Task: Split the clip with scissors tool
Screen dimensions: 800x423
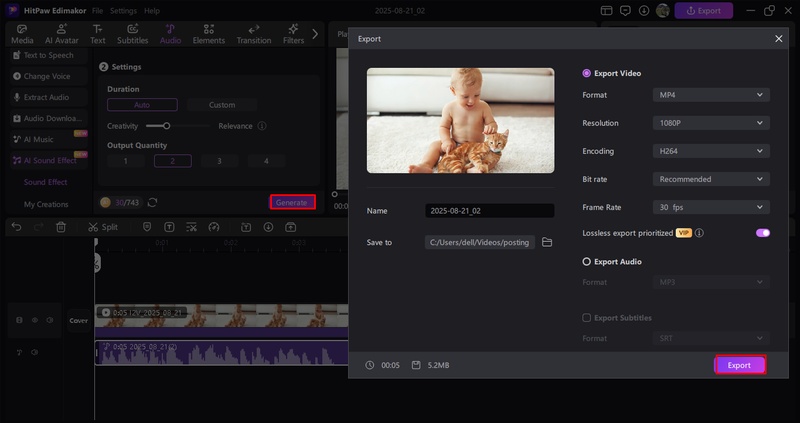Action: pos(103,227)
